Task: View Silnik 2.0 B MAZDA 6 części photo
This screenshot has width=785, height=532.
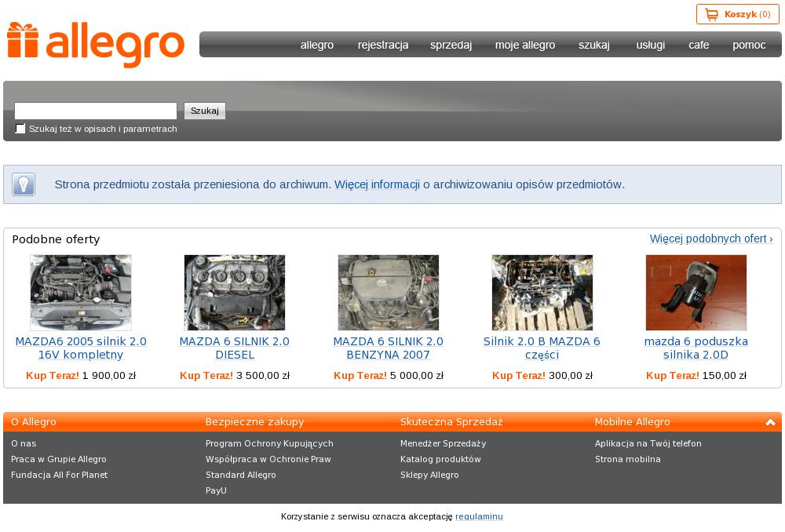Action: point(542,292)
